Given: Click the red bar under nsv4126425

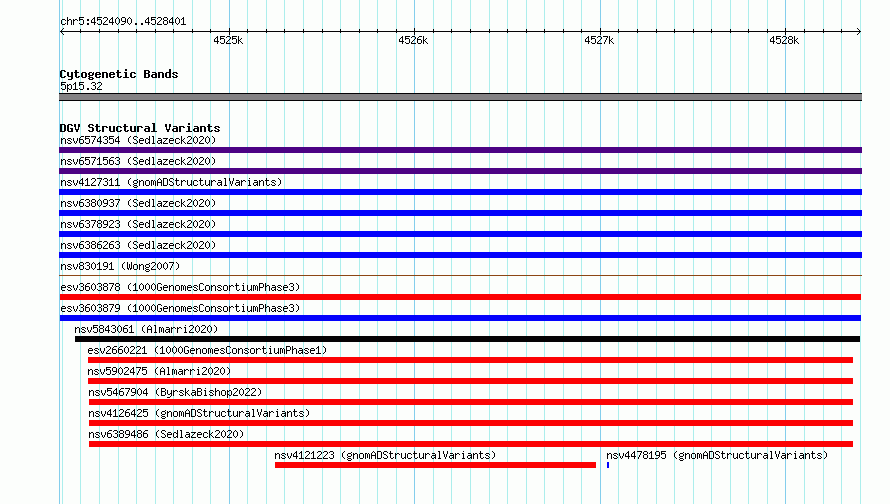Looking at the screenshot, I should [471, 423].
